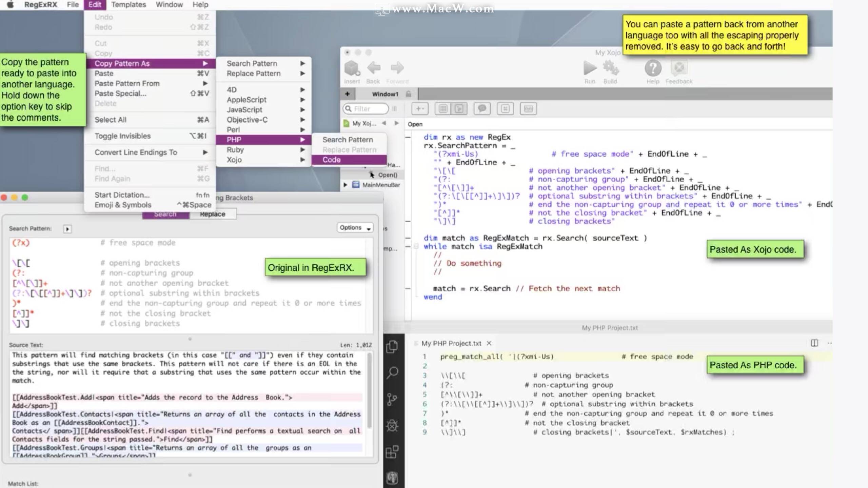Open the Debug bug icon in the PHP editor sidebar
This screenshot has height=488, width=868.
click(392, 426)
